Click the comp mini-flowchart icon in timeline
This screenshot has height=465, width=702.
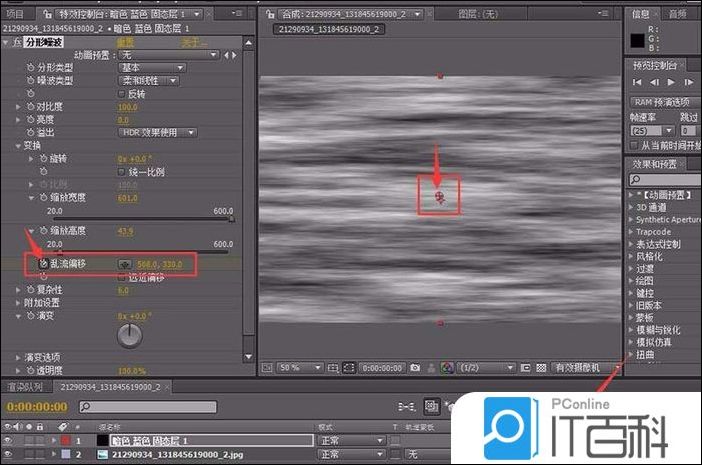click(x=407, y=406)
